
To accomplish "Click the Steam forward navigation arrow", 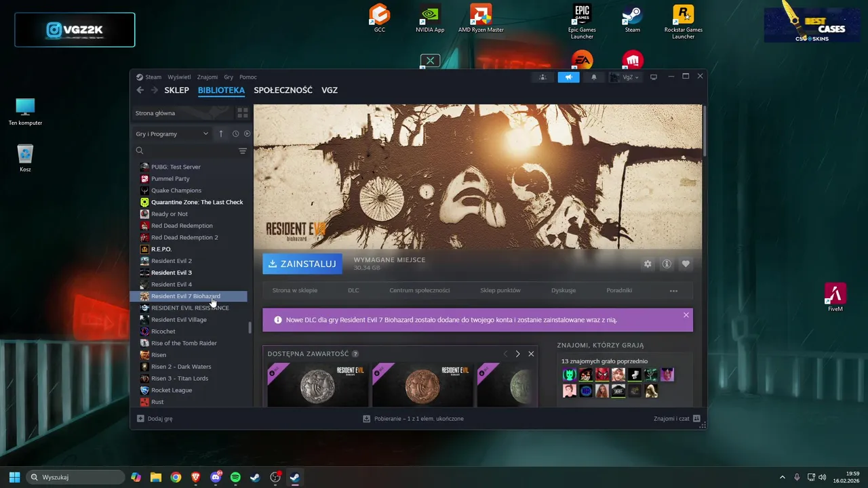I will tap(155, 90).
